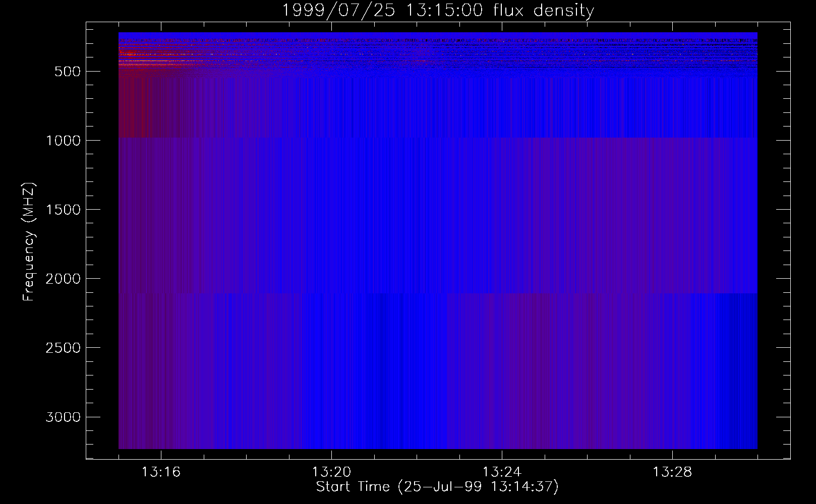Screen dimensions: 816x504
Task: Select the 500 frequency tick label
Action: tap(67, 72)
